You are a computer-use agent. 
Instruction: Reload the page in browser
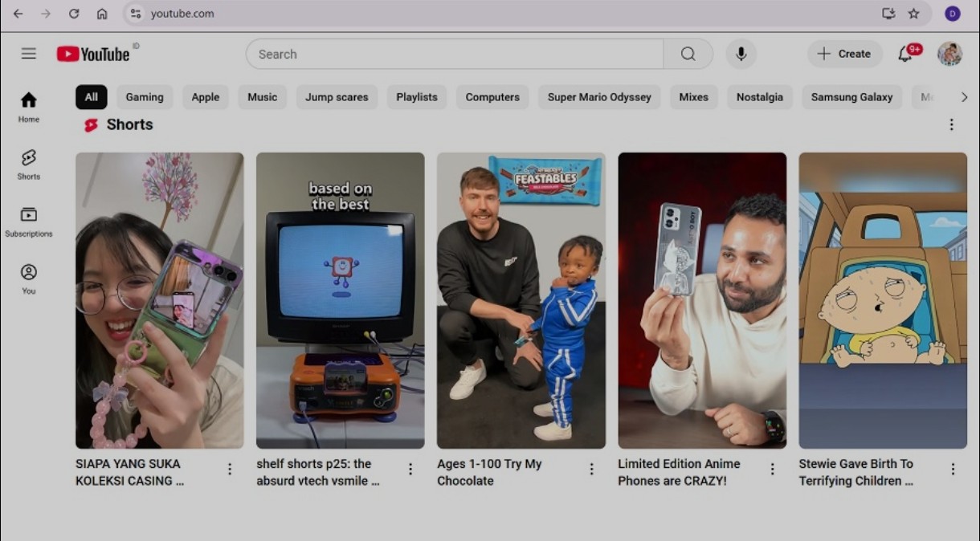coord(74,14)
